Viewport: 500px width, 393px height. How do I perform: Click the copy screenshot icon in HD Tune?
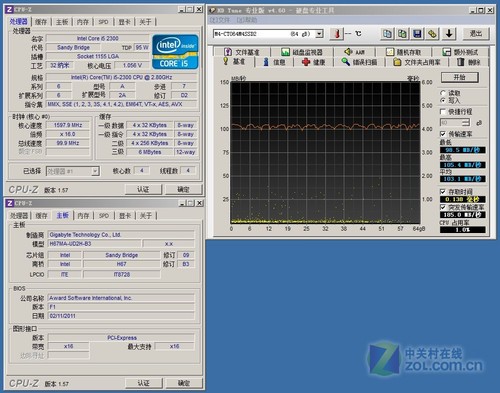[x=402, y=34]
